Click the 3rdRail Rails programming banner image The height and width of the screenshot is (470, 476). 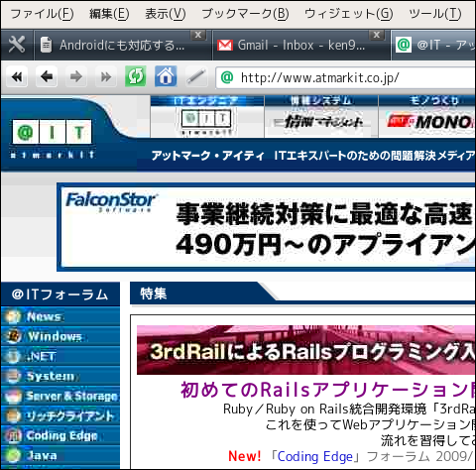(x=306, y=350)
